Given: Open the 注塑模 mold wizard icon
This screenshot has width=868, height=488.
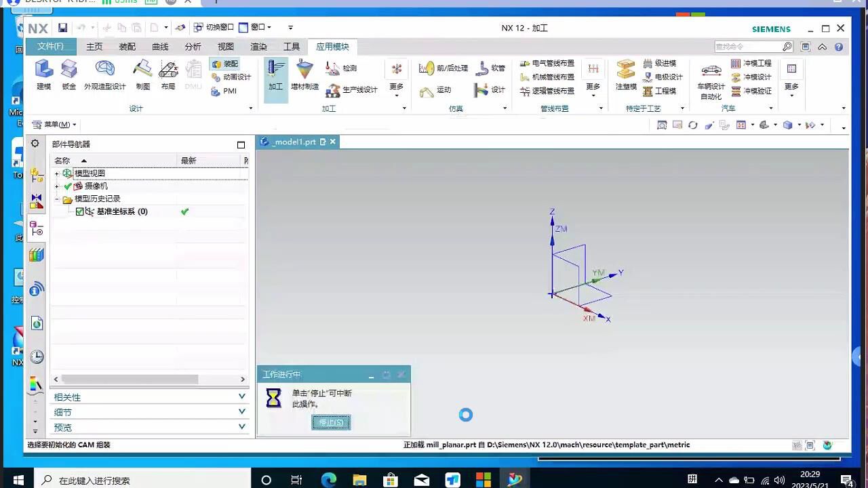Looking at the screenshot, I should [625, 75].
